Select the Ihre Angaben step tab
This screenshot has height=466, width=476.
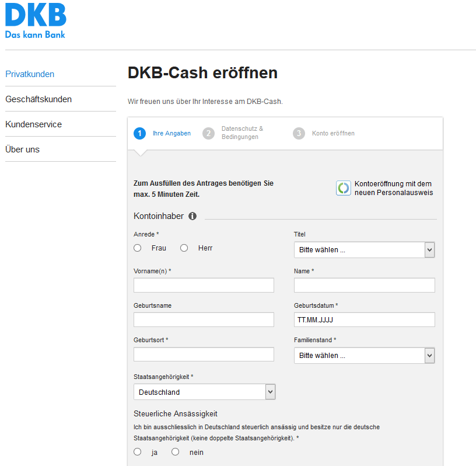point(172,134)
